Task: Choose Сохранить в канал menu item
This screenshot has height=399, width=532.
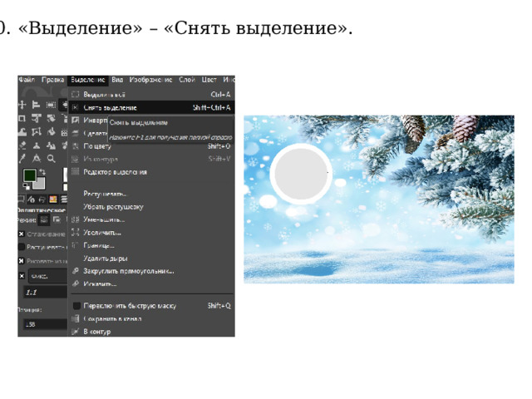Action: (x=151, y=318)
